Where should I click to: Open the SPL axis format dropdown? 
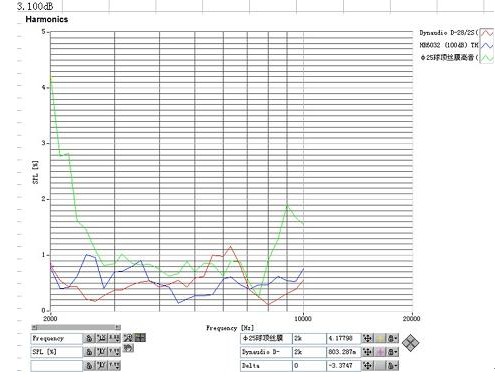click(x=114, y=352)
